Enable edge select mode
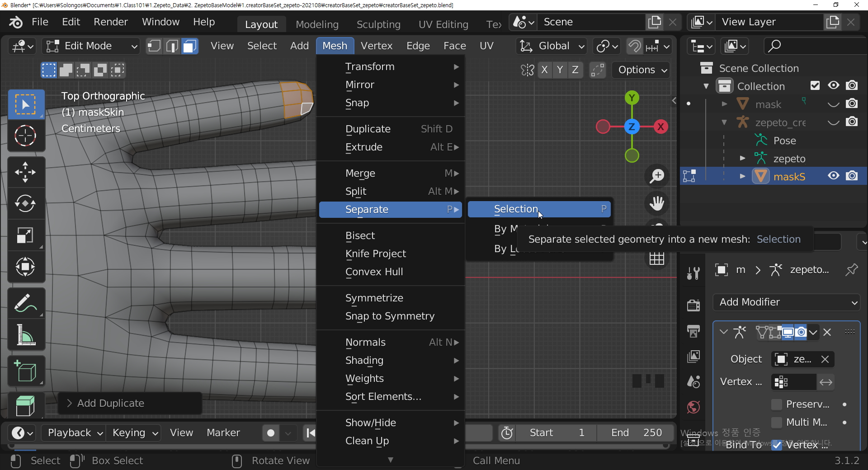This screenshot has height=470, width=868. [x=172, y=46]
